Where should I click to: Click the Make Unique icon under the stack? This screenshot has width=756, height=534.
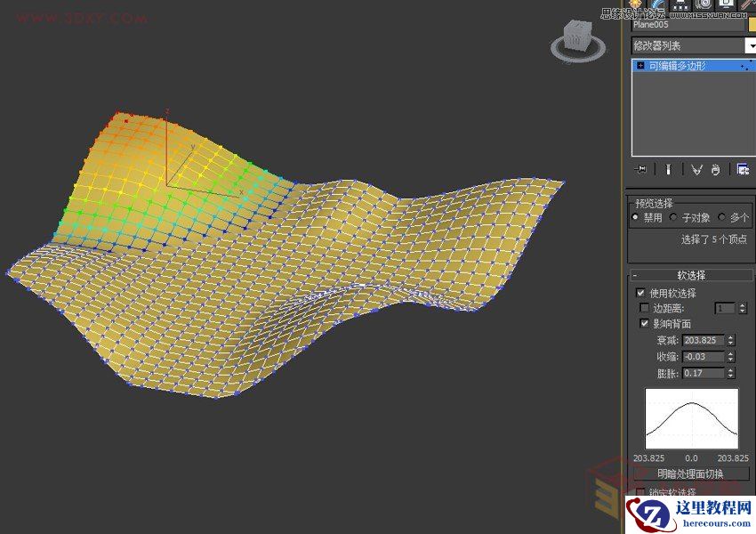coord(697,169)
